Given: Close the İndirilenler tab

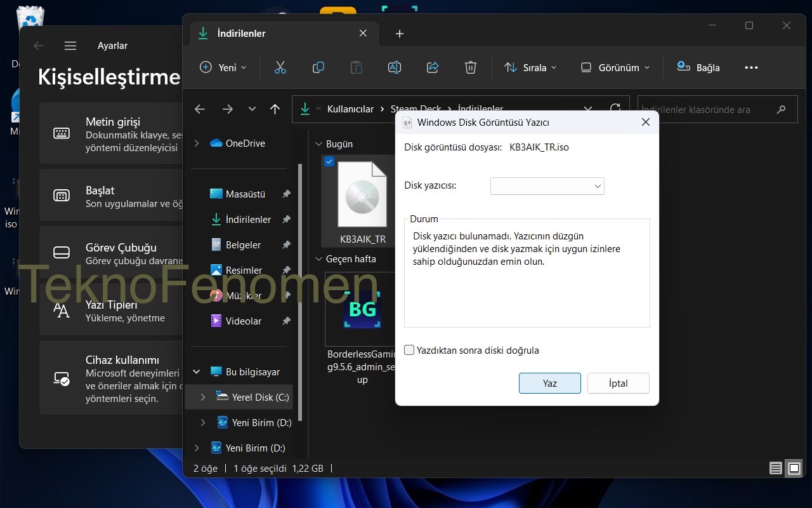Looking at the screenshot, I should (363, 33).
